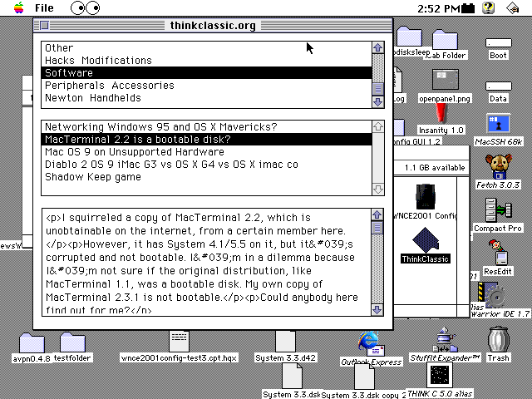
Task: Open the Help question mark menu
Action: (x=489, y=8)
